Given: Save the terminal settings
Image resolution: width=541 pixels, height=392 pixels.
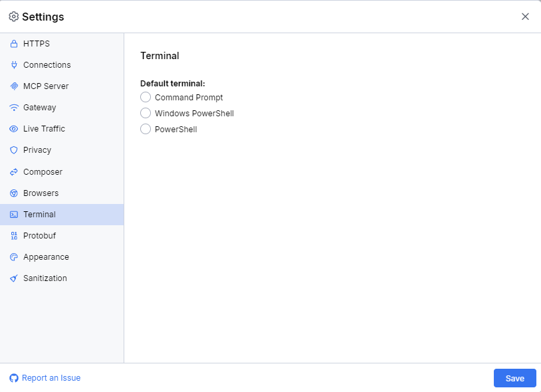Looking at the screenshot, I should 514,377.
